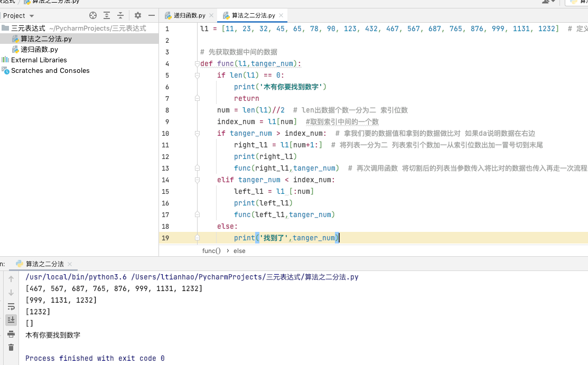Screen dimensions: 588x365
Task: Fold the if tanger_num block at line 10
Action: click(x=197, y=134)
